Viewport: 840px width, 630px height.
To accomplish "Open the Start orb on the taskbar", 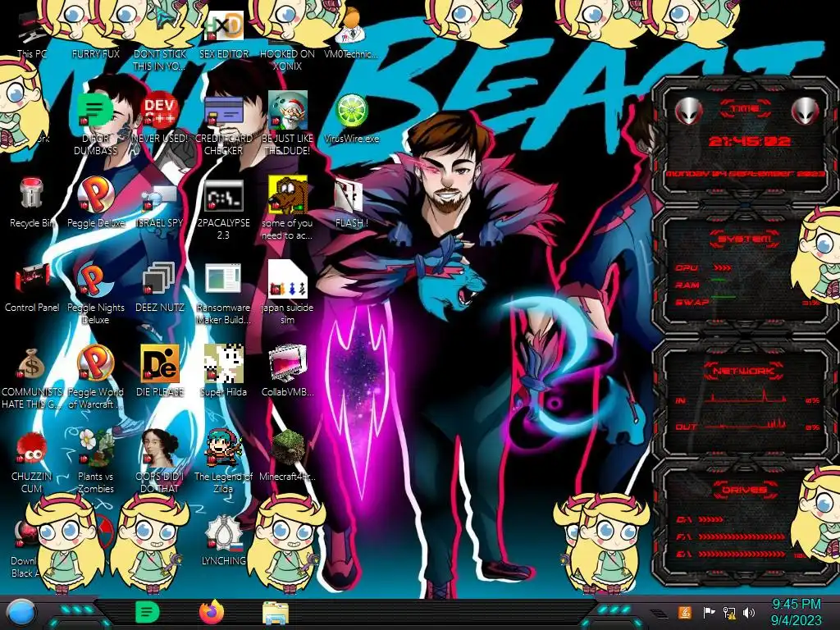I will tap(21, 613).
